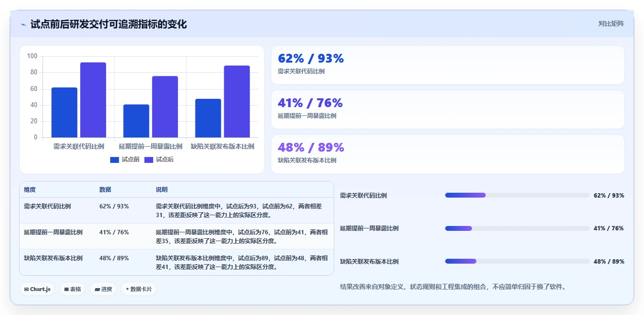Image resolution: width=644 pixels, height=315 pixels.
Task: Click the 对比矩阵 label in header
Action: point(611,23)
